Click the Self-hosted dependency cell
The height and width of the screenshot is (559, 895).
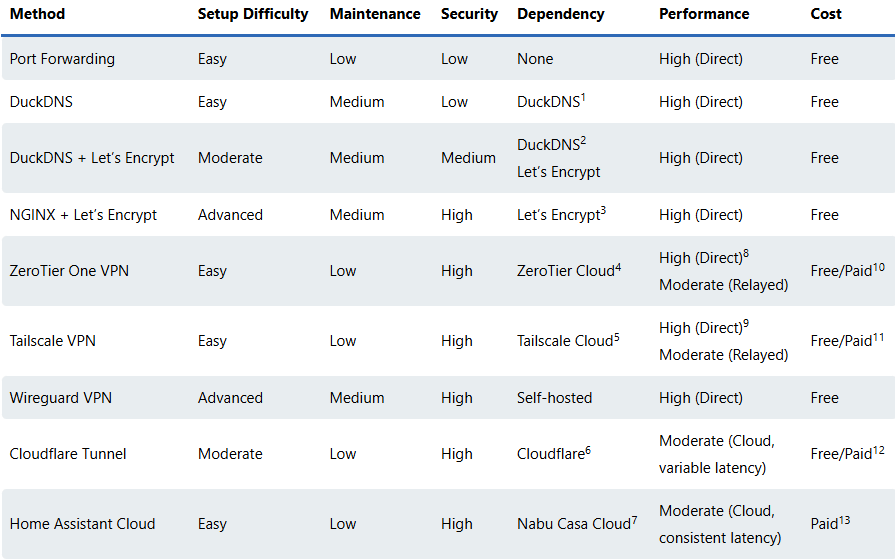point(554,398)
